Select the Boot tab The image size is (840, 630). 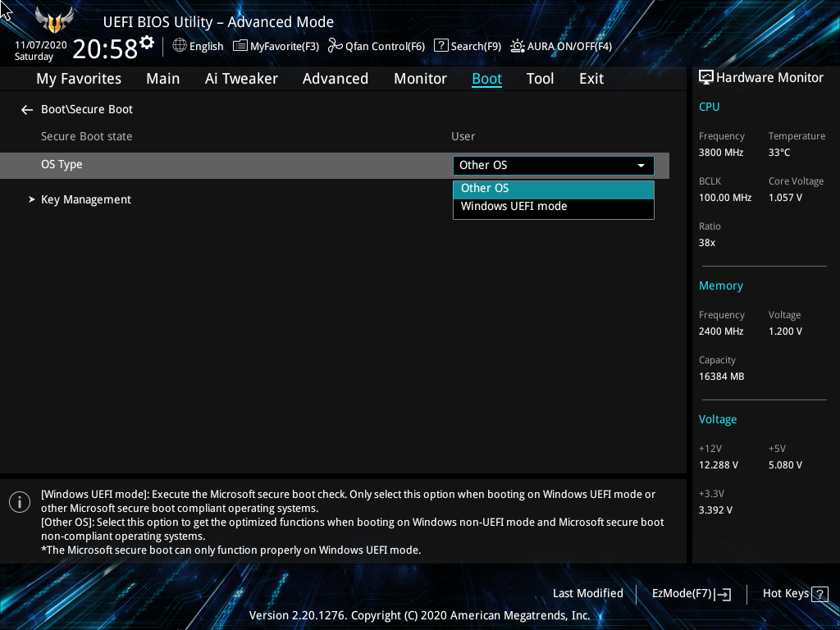pyautogui.click(x=486, y=79)
